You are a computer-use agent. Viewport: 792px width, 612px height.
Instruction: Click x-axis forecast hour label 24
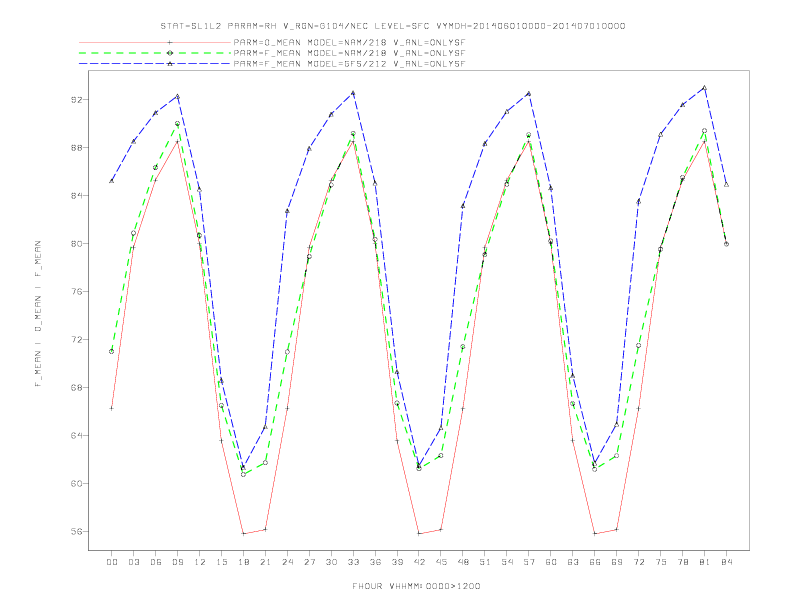287,562
